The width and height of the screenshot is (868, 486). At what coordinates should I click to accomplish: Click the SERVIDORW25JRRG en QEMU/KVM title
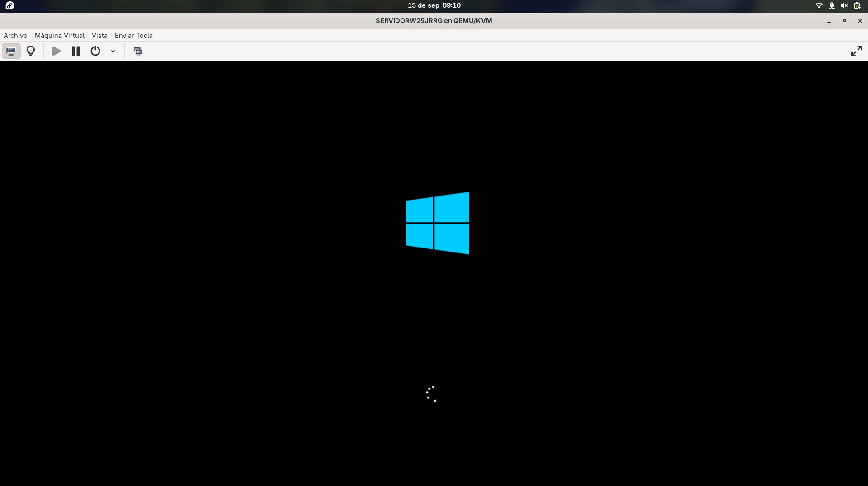434,21
